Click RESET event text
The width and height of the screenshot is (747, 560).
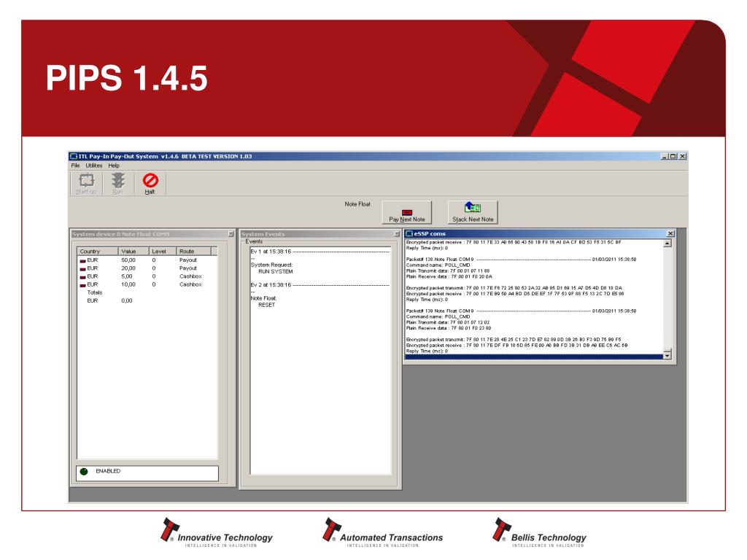(266, 305)
